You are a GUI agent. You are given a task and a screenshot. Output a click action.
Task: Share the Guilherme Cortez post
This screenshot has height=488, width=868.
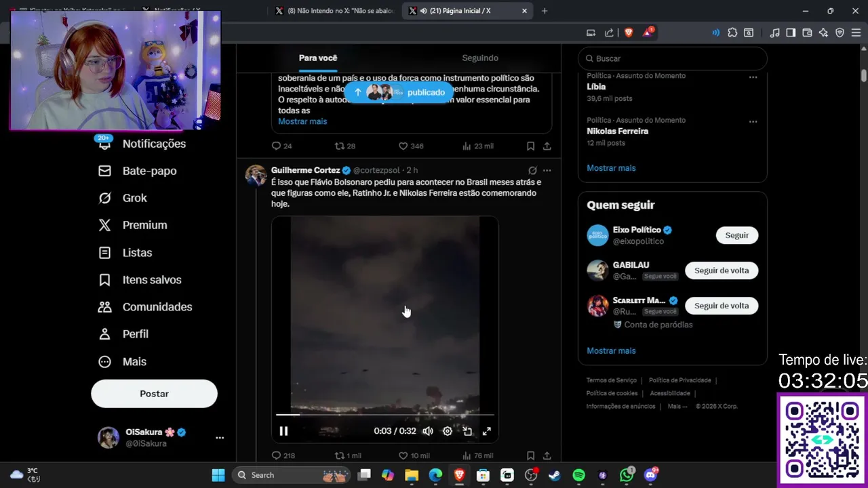(547, 455)
